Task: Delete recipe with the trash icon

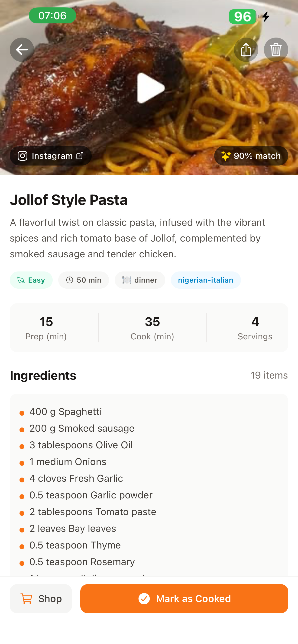Action: pos(276,50)
